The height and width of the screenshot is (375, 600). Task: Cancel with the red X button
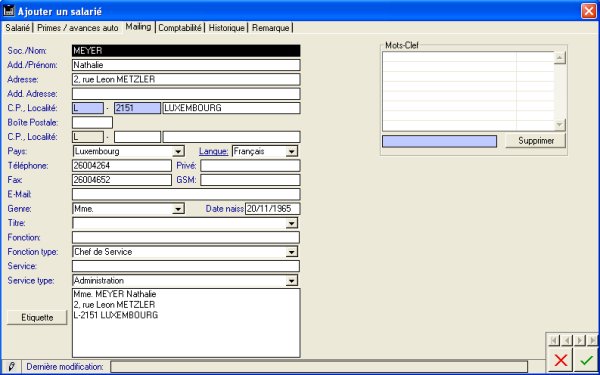[x=561, y=360]
